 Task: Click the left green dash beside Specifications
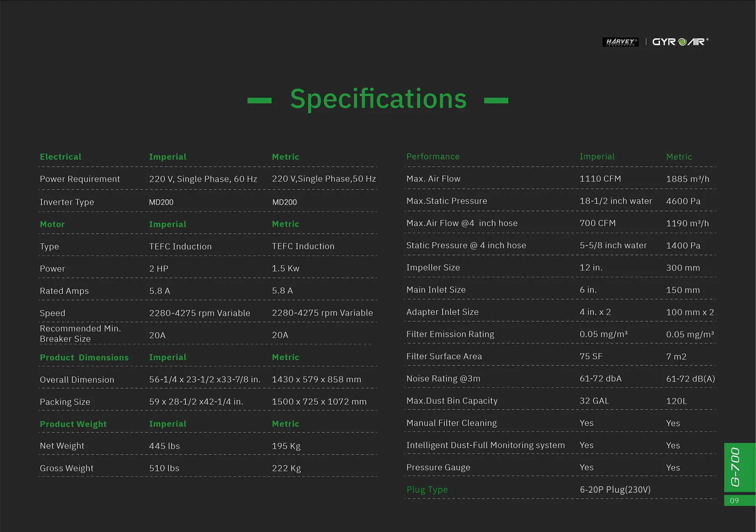[259, 101]
